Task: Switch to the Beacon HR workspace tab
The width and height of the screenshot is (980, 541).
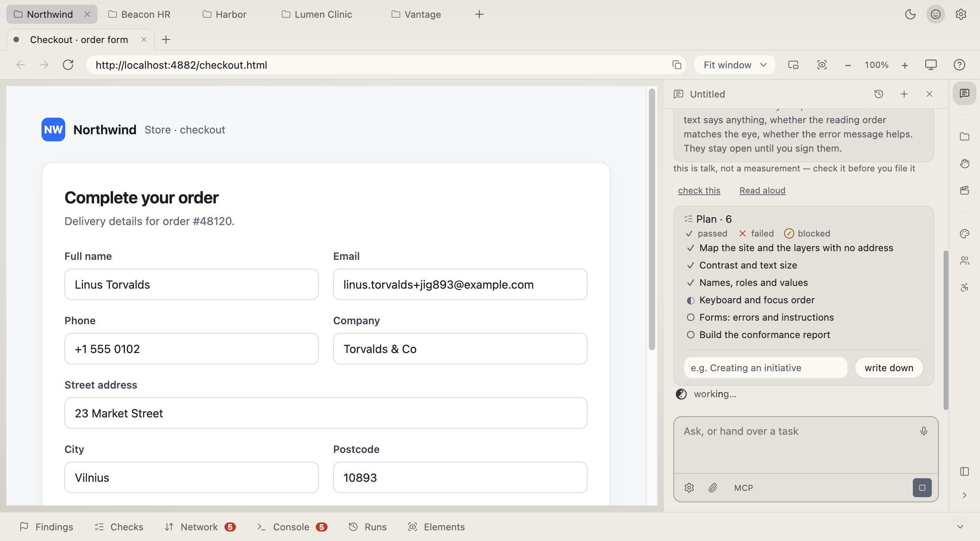Action: click(139, 14)
